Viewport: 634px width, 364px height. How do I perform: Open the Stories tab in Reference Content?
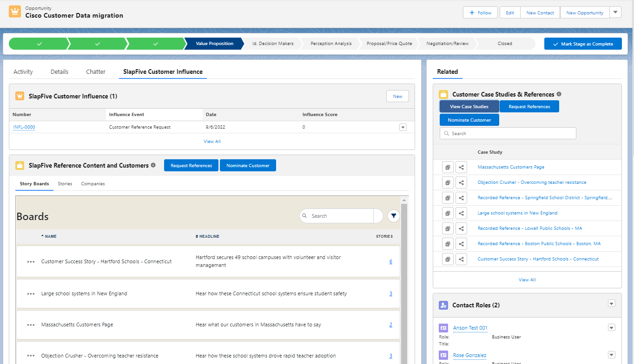point(65,183)
